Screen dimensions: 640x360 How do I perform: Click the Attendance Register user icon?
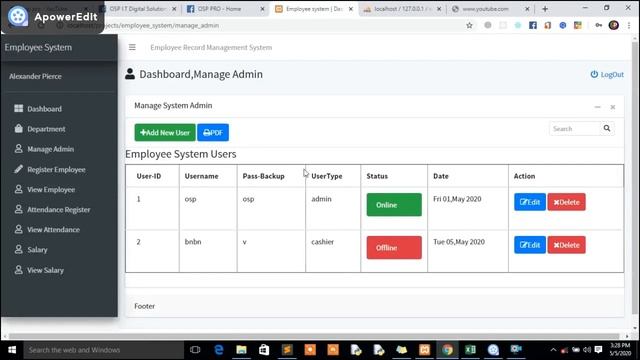pos(18,209)
